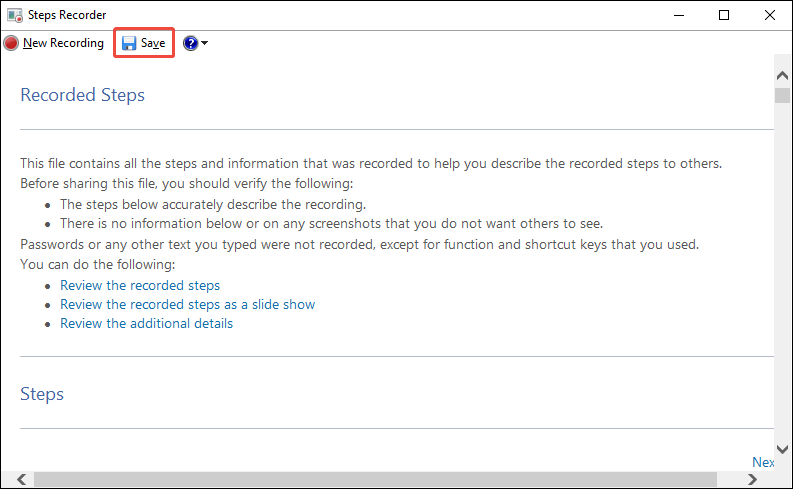Click the Recorded Steps heading

tap(82, 95)
